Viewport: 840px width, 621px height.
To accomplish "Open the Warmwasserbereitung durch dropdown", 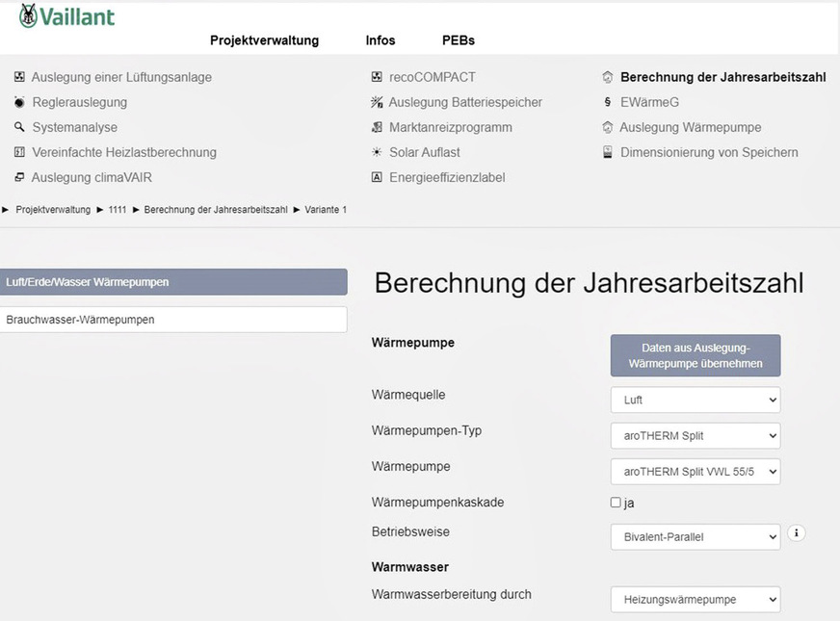I will [695, 599].
